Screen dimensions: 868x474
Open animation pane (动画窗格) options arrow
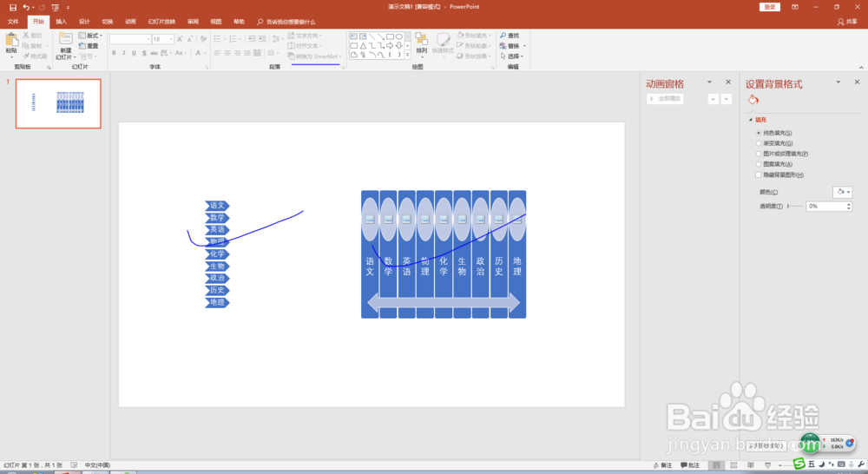point(709,82)
